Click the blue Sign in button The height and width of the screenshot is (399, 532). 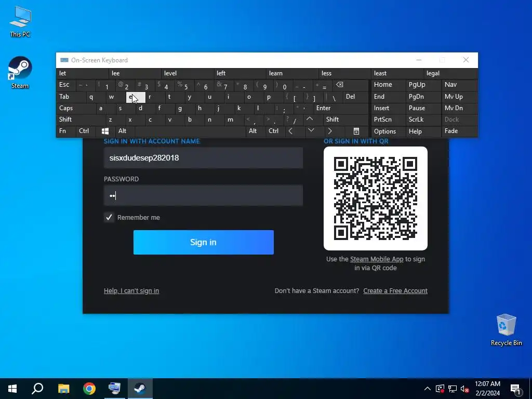pos(204,242)
